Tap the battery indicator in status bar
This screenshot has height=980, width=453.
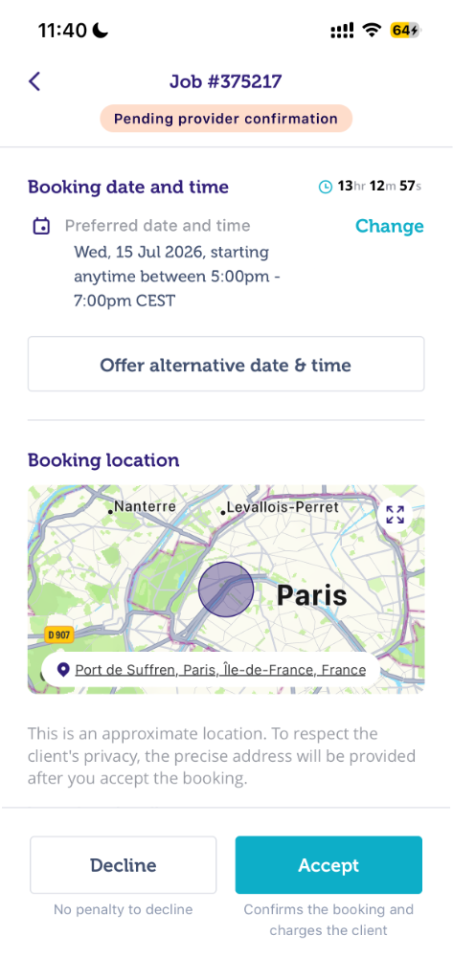pyautogui.click(x=405, y=30)
